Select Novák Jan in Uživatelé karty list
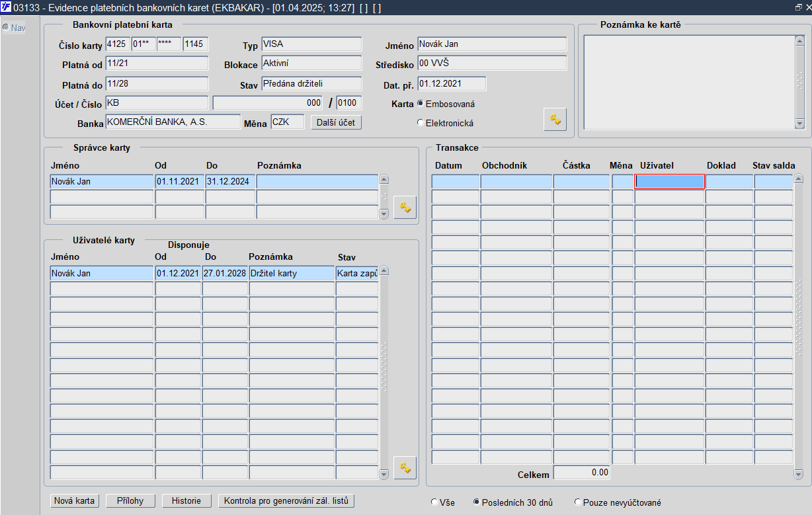 point(102,273)
